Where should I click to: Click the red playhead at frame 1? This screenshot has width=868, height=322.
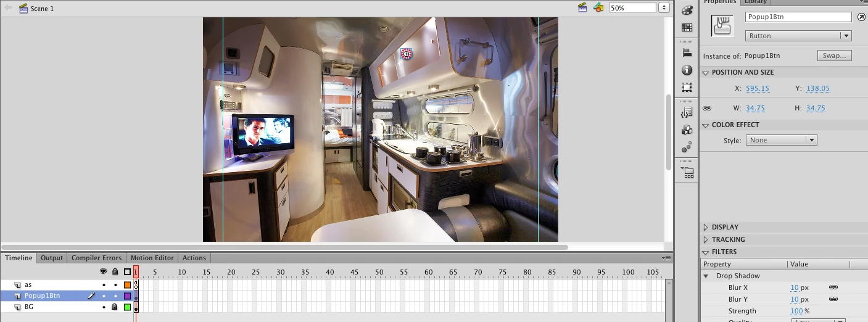click(x=136, y=272)
